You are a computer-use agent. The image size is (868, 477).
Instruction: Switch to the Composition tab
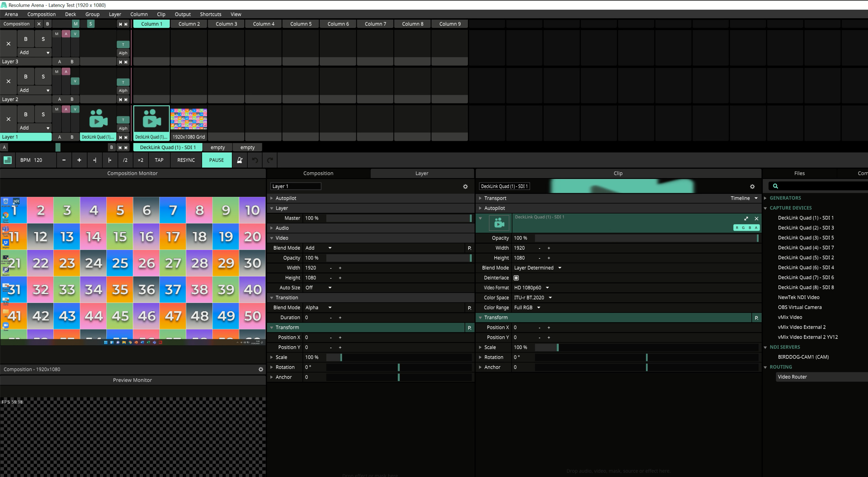click(x=318, y=173)
